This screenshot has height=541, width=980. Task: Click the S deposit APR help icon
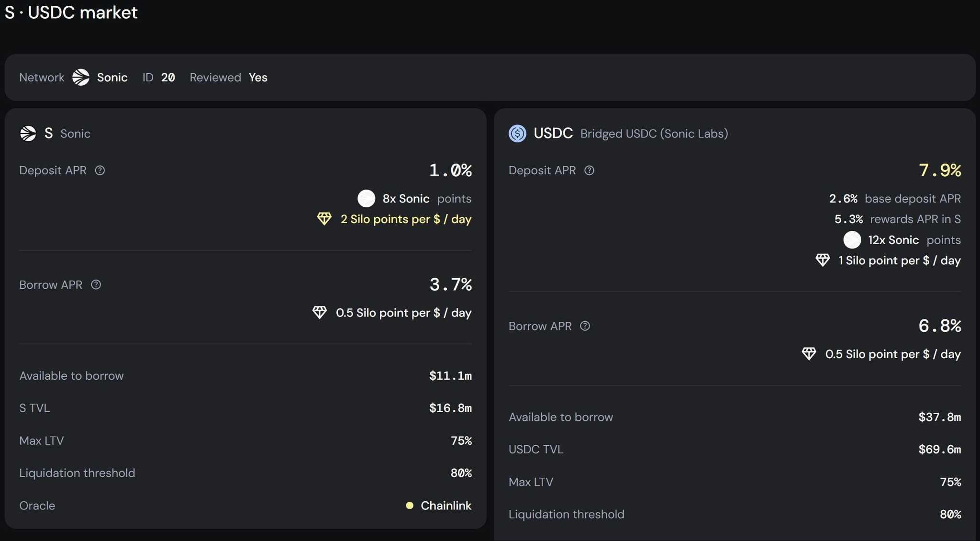point(100,170)
